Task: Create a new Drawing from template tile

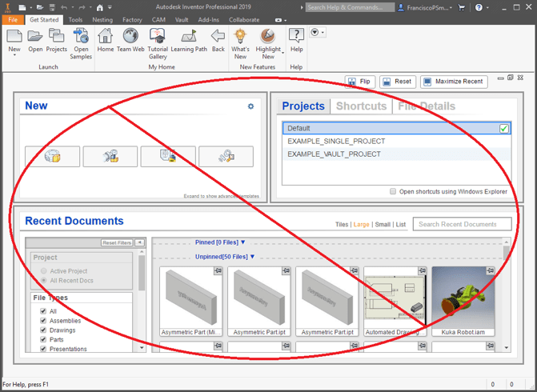Action: (x=168, y=157)
